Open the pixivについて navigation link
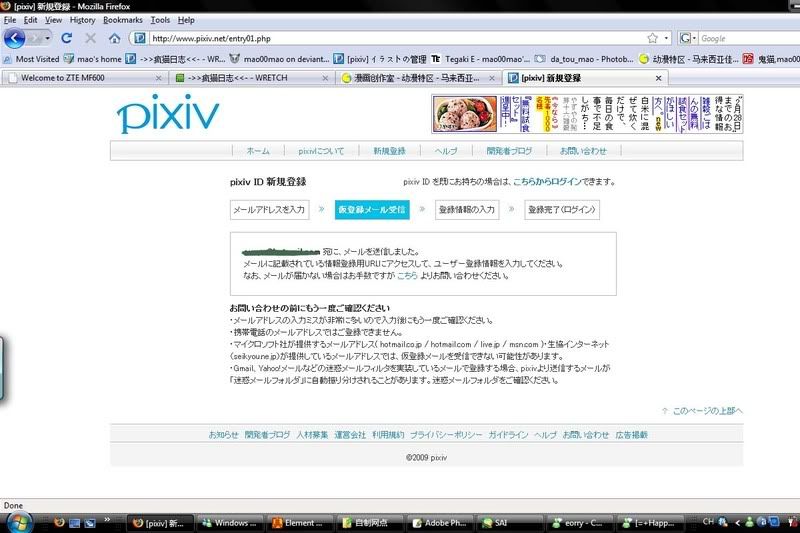This screenshot has width=800, height=533. tap(321, 151)
